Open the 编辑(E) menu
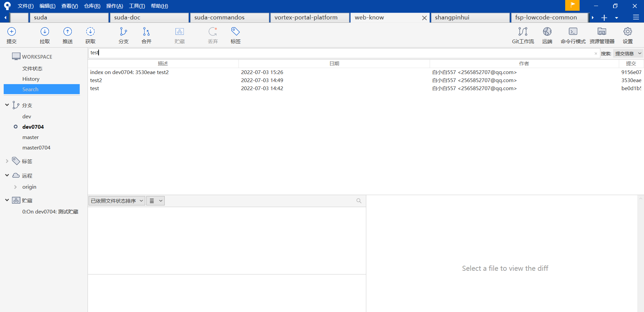Image resolution: width=644 pixels, height=312 pixels. (47, 6)
